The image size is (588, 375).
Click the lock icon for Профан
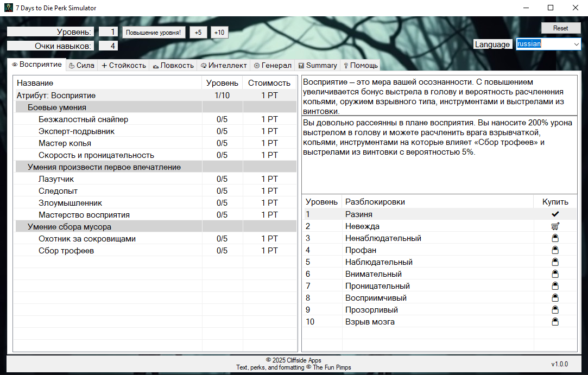(x=555, y=250)
